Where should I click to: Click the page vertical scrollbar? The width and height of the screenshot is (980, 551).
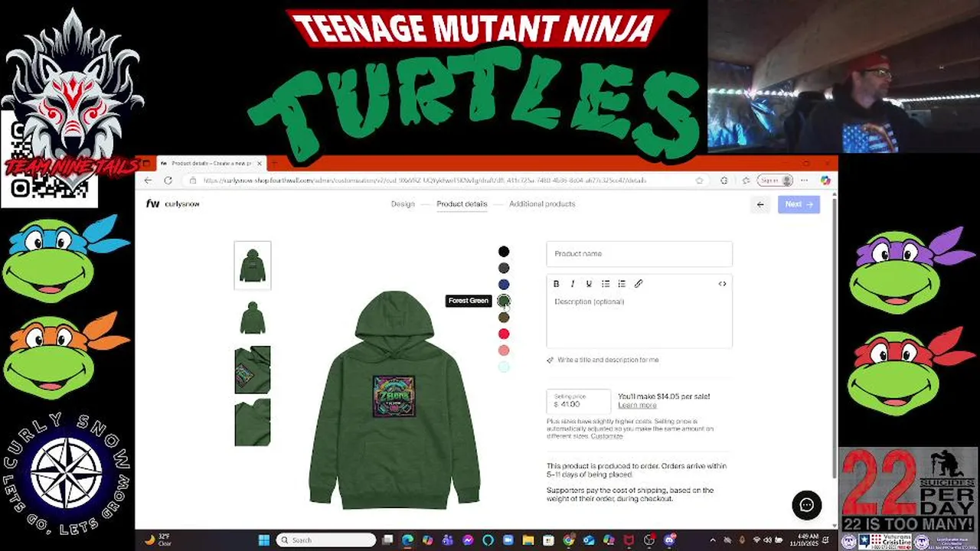point(835,337)
